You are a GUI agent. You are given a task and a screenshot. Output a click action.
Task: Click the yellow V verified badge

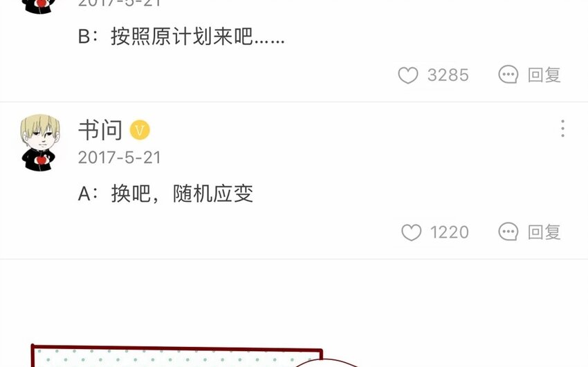pyautogui.click(x=140, y=130)
